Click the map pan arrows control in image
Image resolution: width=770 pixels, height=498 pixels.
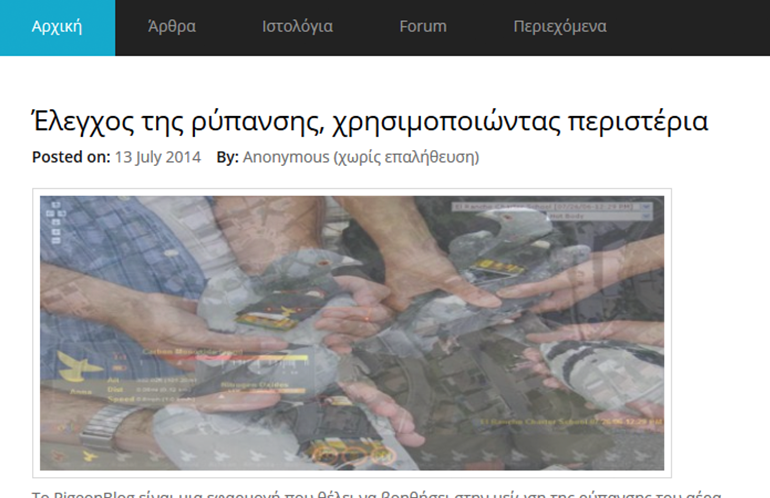55,210
